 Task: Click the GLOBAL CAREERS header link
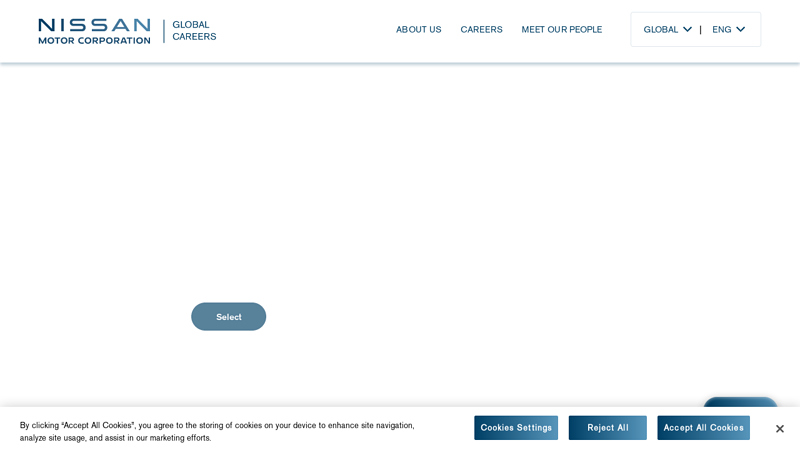[194, 31]
